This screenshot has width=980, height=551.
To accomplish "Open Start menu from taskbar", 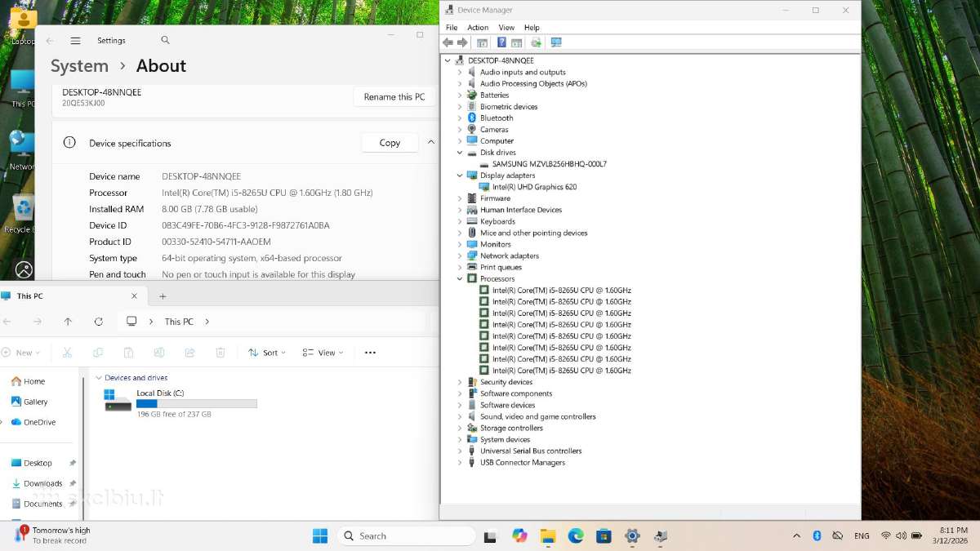I will [x=320, y=535].
